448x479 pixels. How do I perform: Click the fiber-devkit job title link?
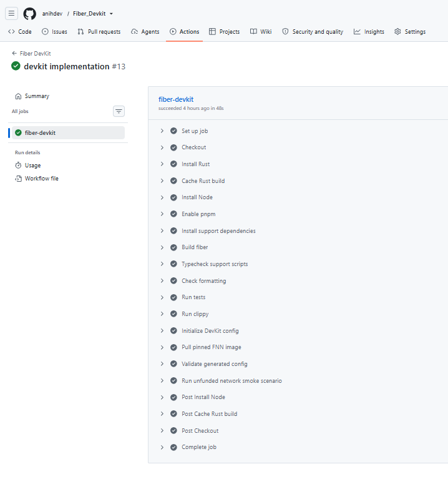click(176, 99)
